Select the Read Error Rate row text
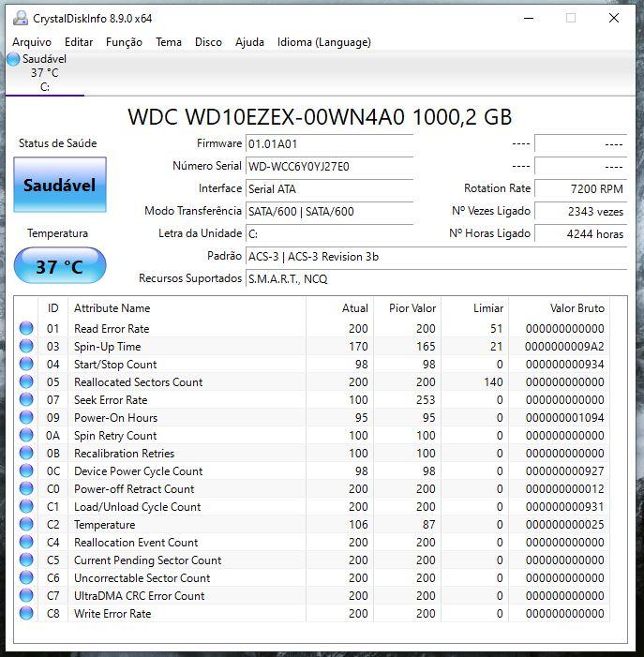The height and width of the screenshot is (657, 644). [x=112, y=328]
